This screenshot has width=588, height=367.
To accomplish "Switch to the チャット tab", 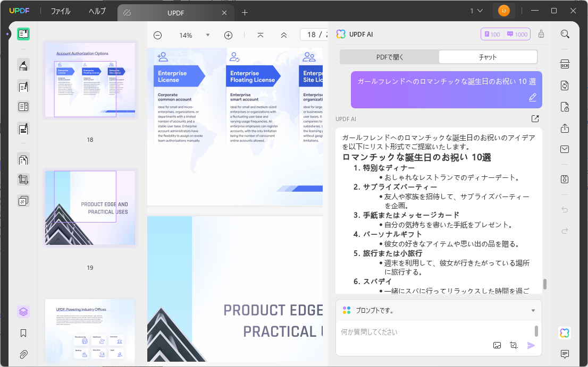I will 488,57.
